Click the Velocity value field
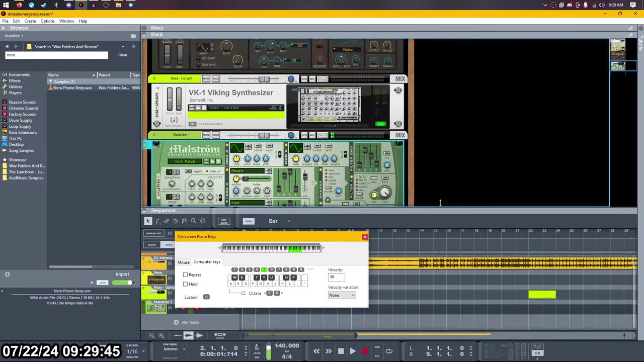The height and width of the screenshot is (362, 644). 337,277
